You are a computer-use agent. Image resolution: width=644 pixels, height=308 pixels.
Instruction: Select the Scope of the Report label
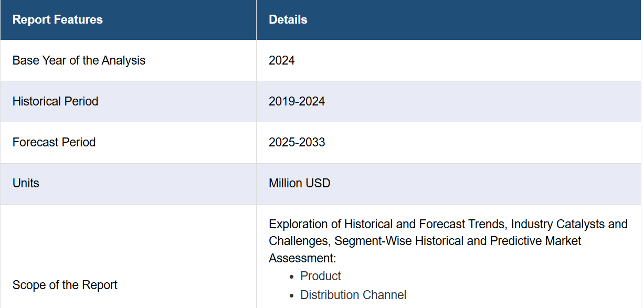65,285
